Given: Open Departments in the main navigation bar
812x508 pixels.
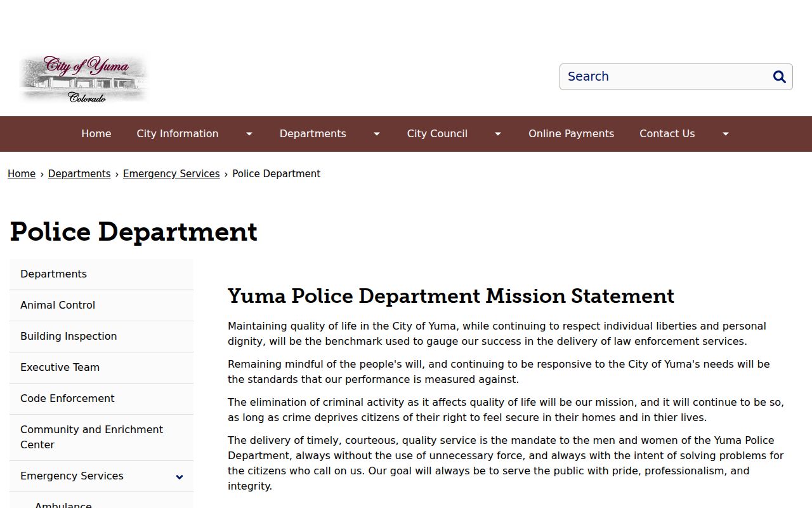Looking at the screenshot, I should click(313, 134).
